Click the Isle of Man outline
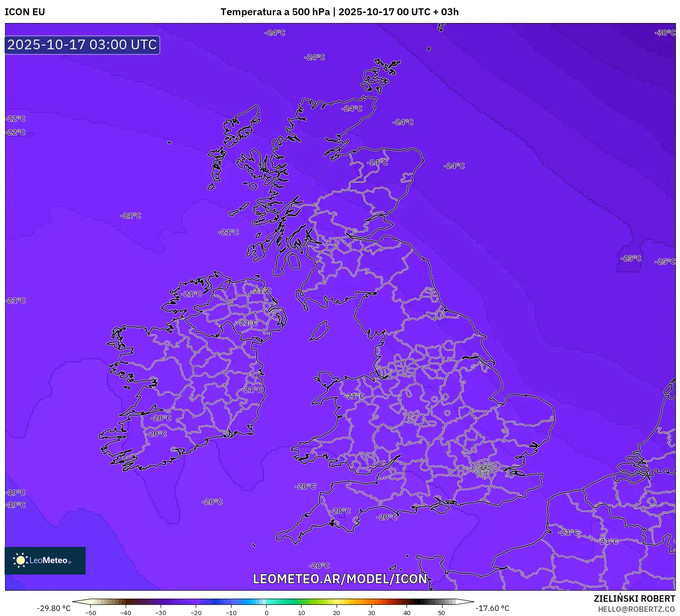The image size is (680, 616). (319, 331)
